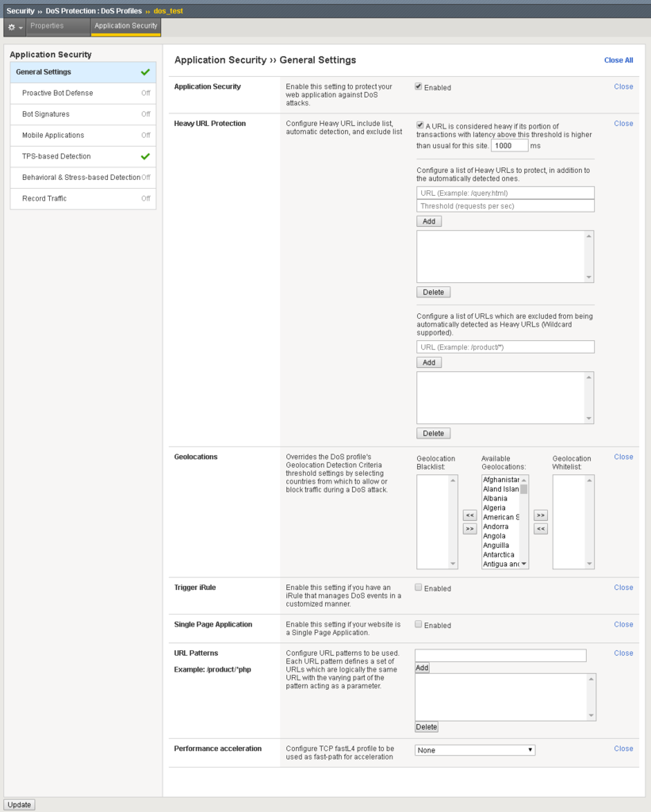Open Behavioral & Stress-based Detection settings

pos(83,178)
